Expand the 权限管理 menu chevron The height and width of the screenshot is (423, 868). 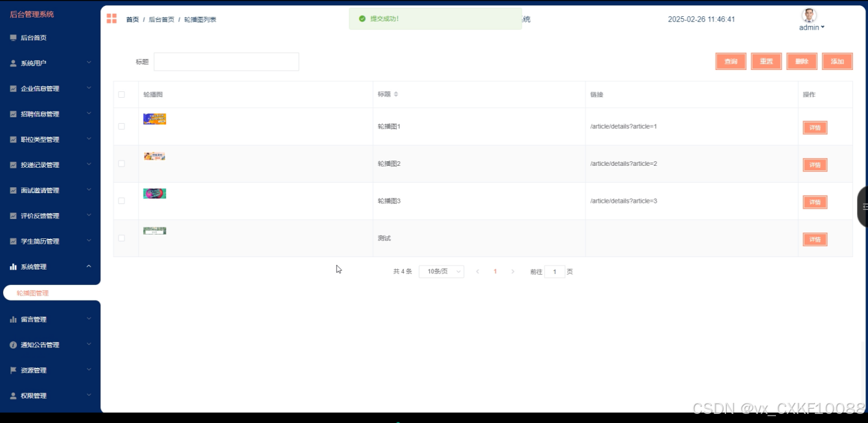(89, 395)
